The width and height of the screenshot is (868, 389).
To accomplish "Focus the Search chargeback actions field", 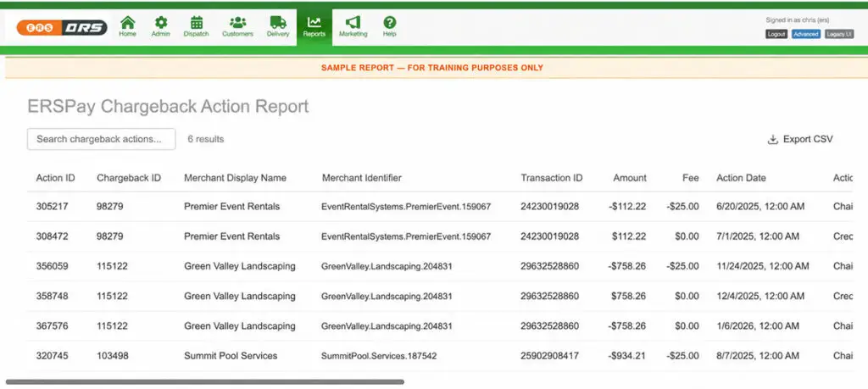I will tap(102, 140).
